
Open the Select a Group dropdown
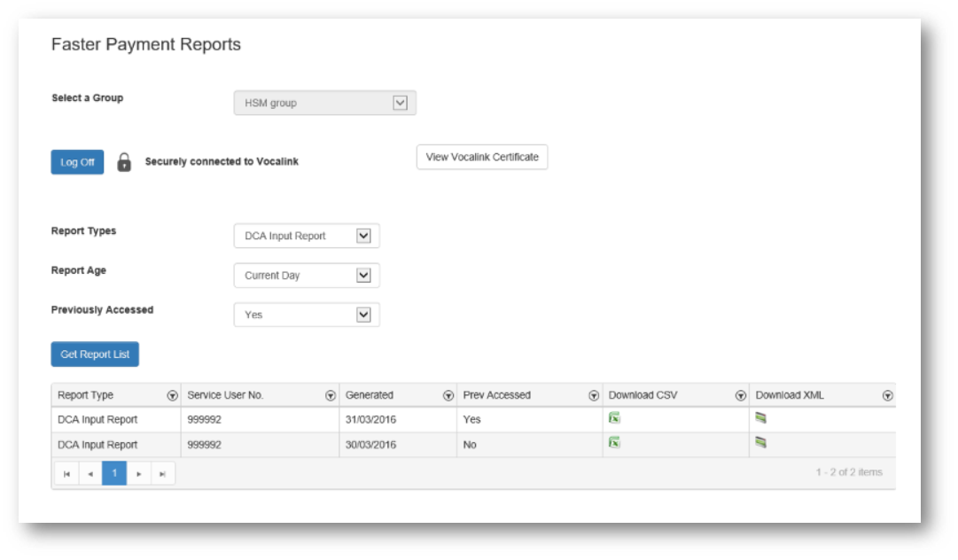pos(400,103)
